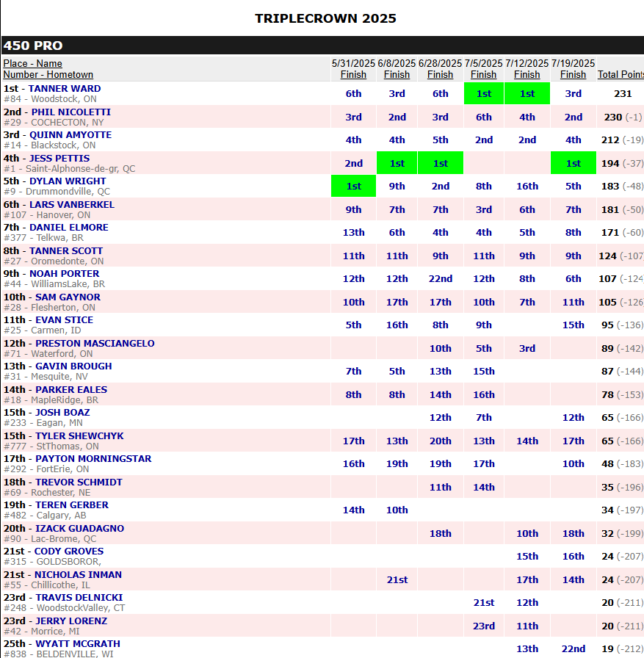
Task: Open Wyatt McGrath's rider page
Action: pos(77,643)
